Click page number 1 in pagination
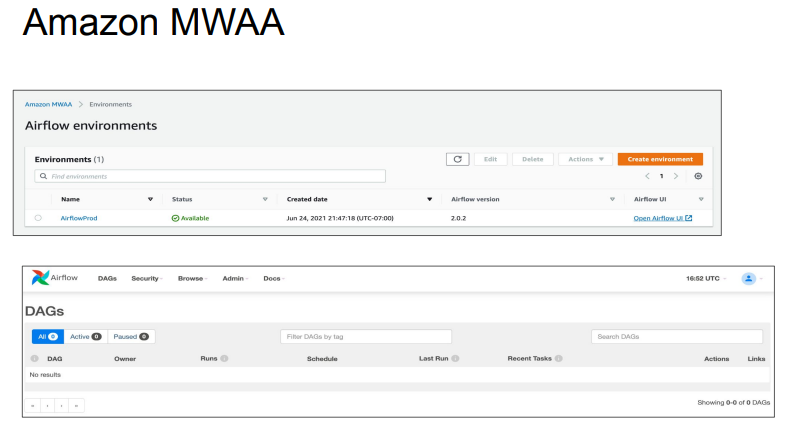The image size is (793, 431). 662,176
